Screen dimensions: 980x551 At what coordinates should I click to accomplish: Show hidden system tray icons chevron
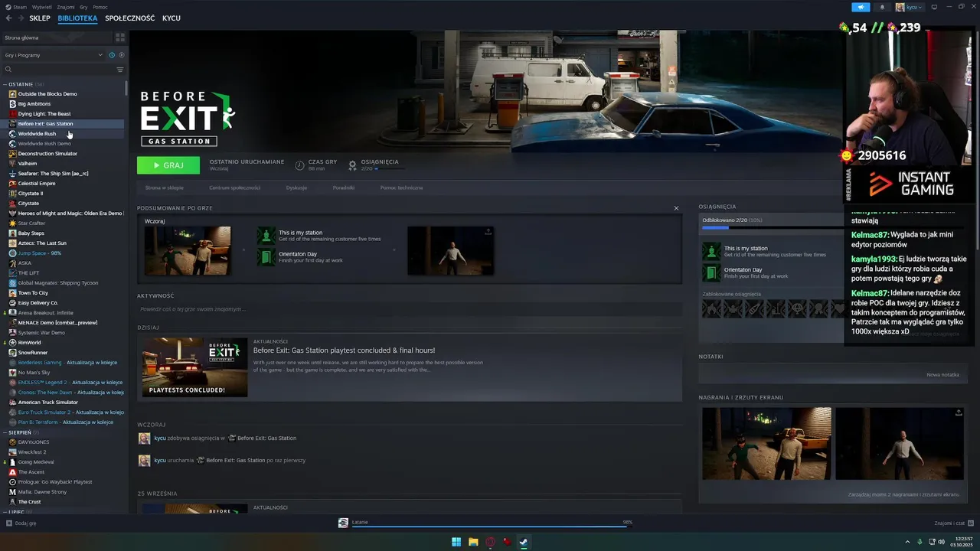coord(907,542)
